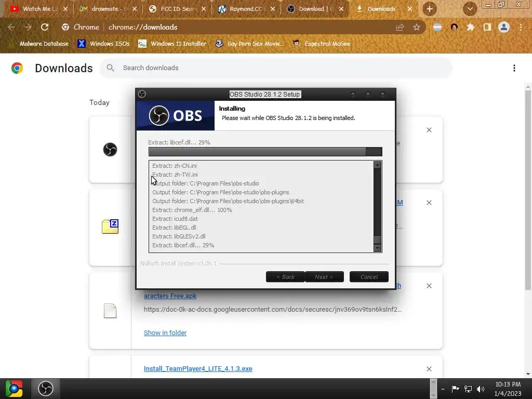Remove the apk download entry from list
The height and width of the screenshot is (399, 532).
[x=429, y=286]
